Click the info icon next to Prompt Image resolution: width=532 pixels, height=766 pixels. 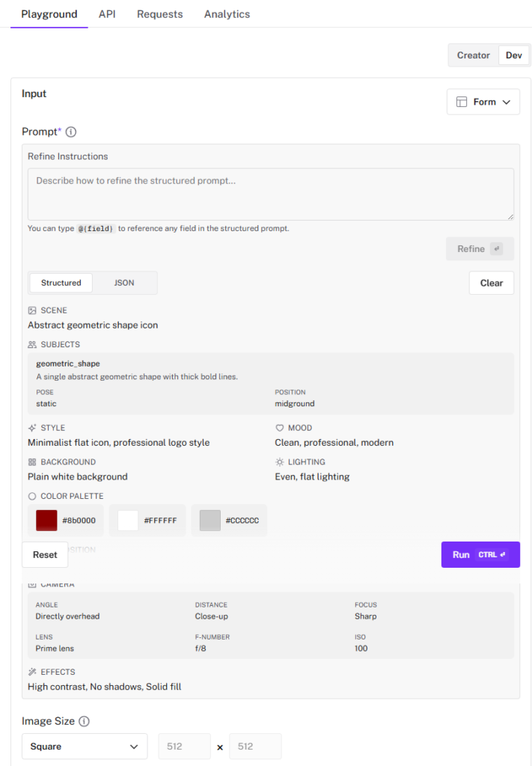tap(71, 132)
